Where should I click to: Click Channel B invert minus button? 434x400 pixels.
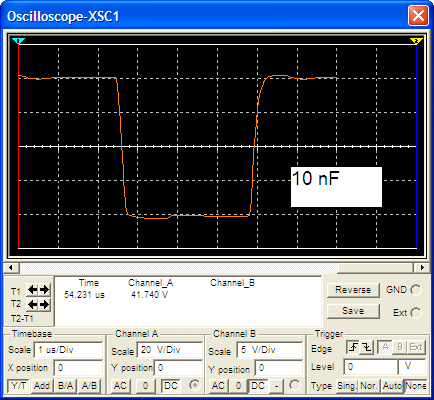(x=277, y=386)
